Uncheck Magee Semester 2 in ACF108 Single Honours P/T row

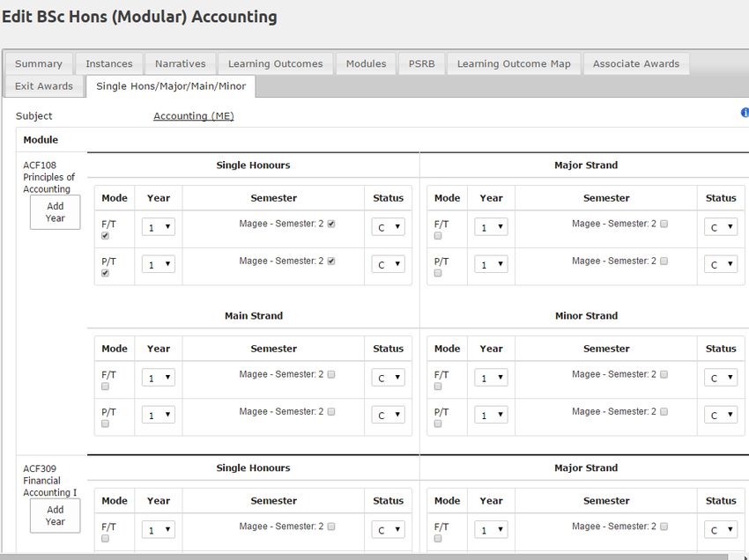click(331, 261)
